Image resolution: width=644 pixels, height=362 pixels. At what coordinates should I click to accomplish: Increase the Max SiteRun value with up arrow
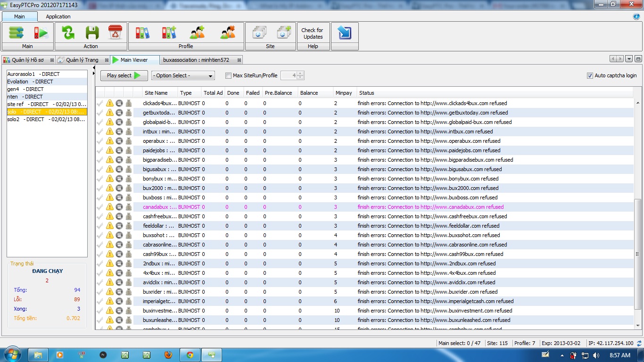point(300,74)
